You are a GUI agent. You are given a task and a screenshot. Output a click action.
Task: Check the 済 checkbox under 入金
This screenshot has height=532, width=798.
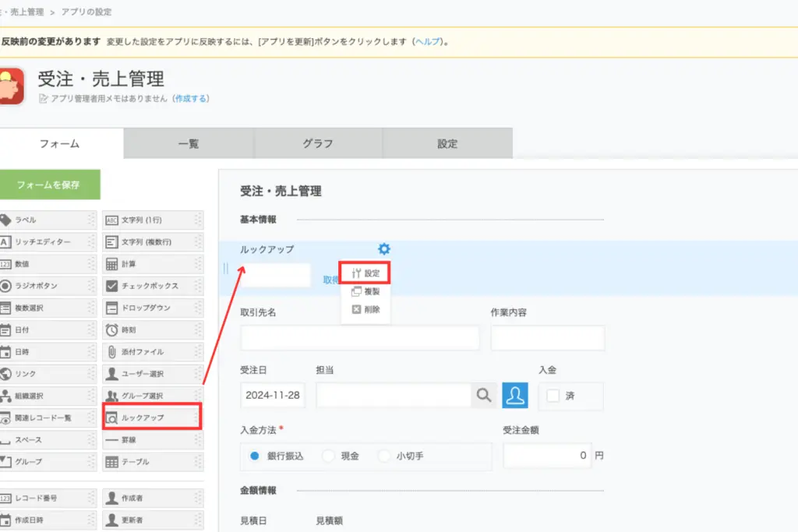pyautogui.click(x=553, y=396)
